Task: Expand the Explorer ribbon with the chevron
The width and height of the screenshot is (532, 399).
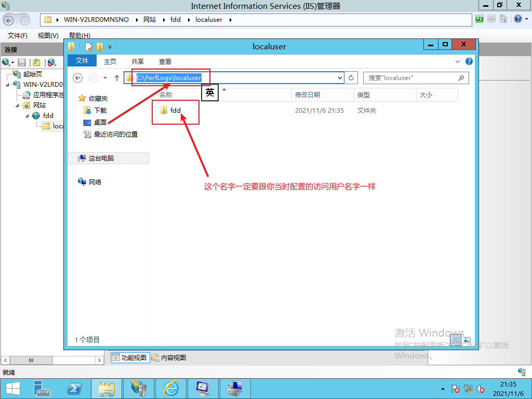Action: (458, 61)
